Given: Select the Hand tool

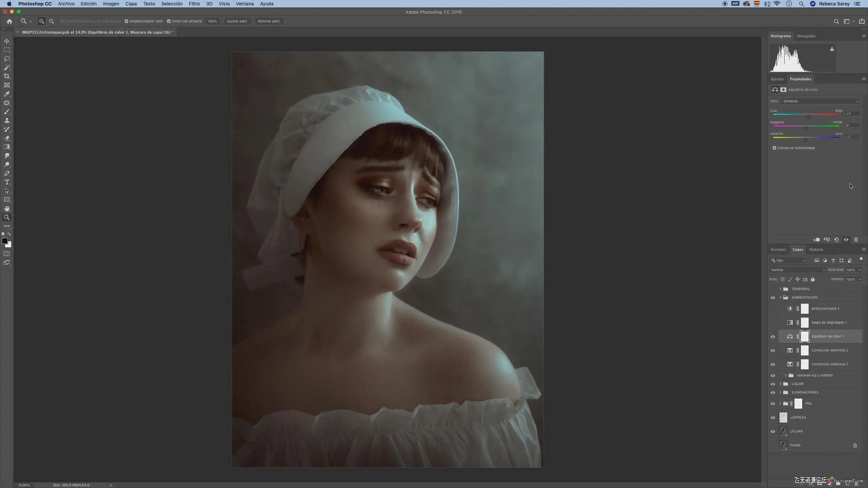Looking at the screenshot, I should point(7,208).
